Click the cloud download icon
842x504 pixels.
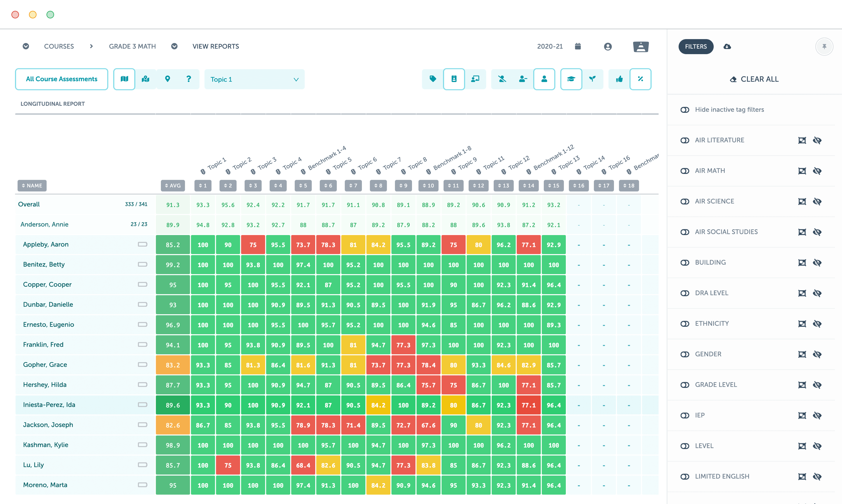point(727,46)
